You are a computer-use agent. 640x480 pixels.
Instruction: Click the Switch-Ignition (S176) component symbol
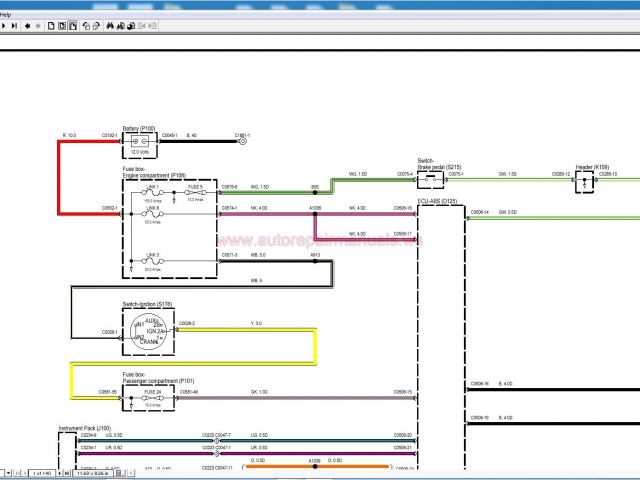click(x=147, y=331)
